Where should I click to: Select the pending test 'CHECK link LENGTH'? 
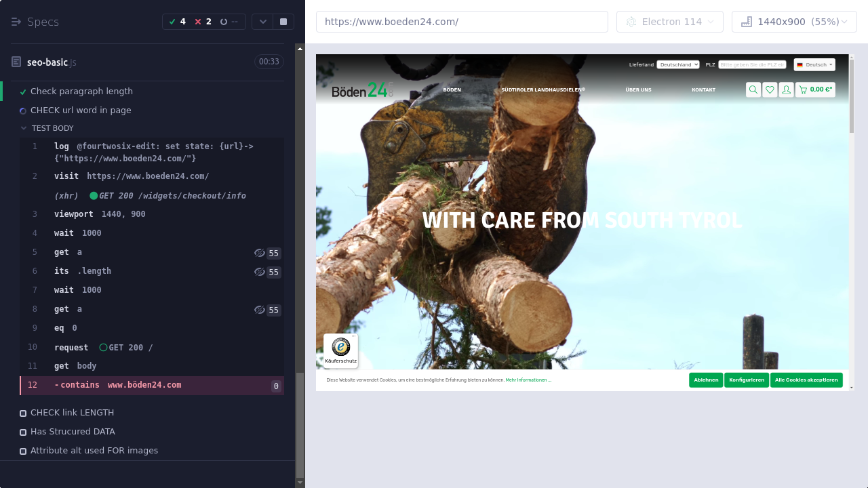click(x=72, y=413)
